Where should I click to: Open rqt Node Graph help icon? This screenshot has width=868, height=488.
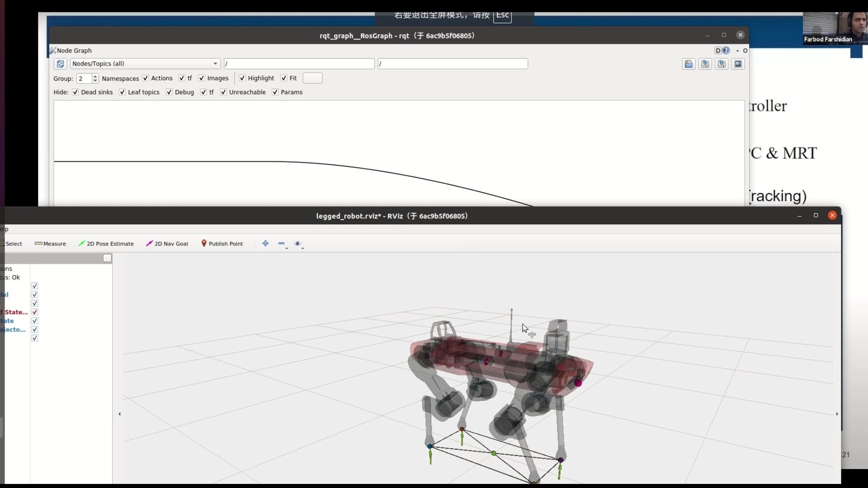coord(726,51)
